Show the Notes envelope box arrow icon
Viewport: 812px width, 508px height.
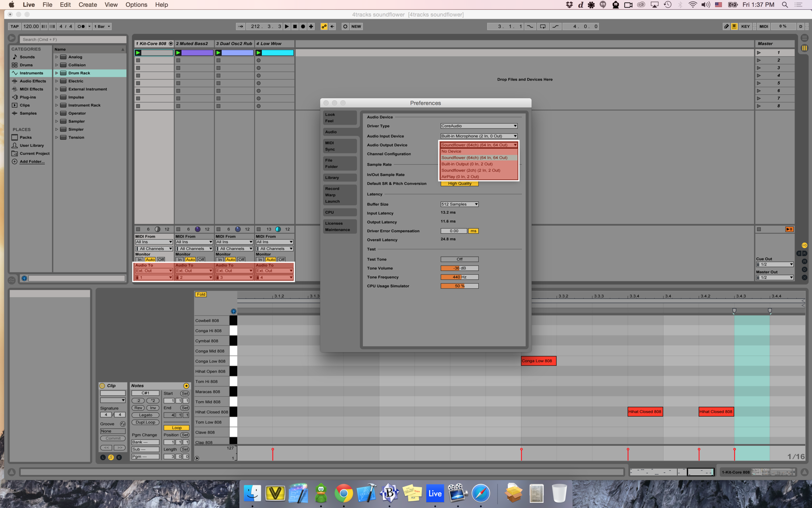click(186, 386)
